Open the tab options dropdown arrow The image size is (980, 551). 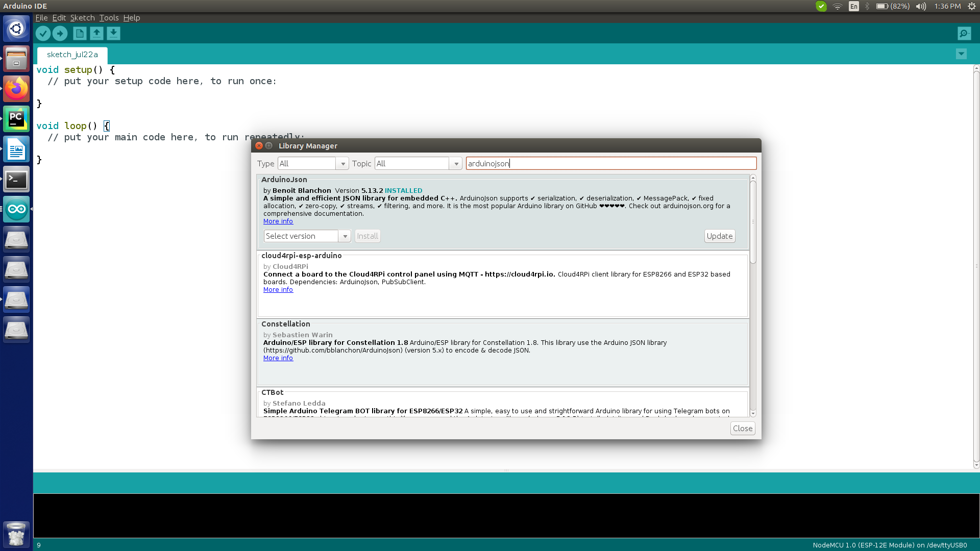[x=961, y=54]
